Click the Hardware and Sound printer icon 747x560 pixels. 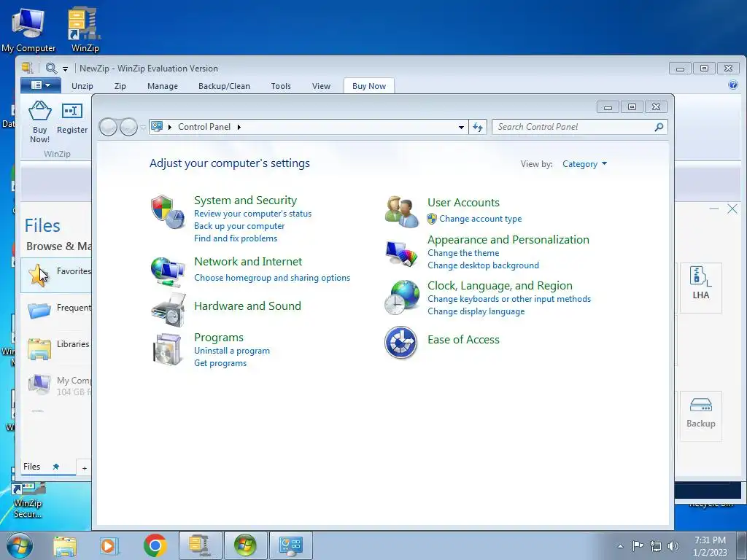click(169, 309)
